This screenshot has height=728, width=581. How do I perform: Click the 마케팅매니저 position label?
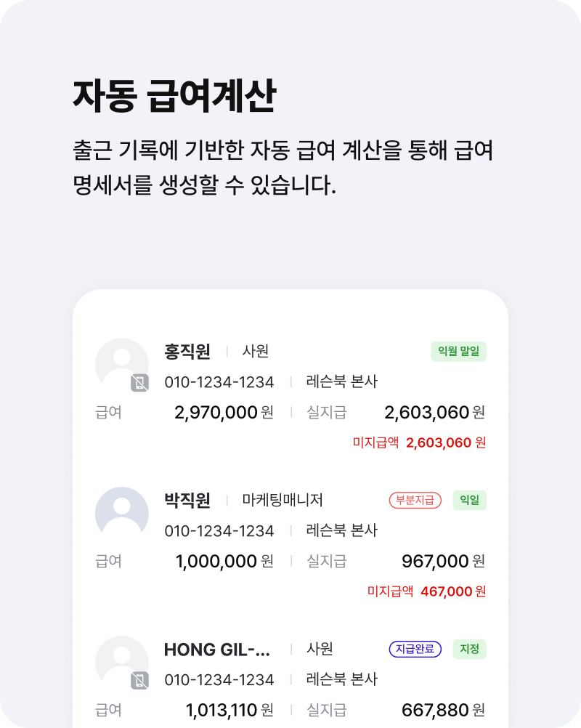(282, 500)
